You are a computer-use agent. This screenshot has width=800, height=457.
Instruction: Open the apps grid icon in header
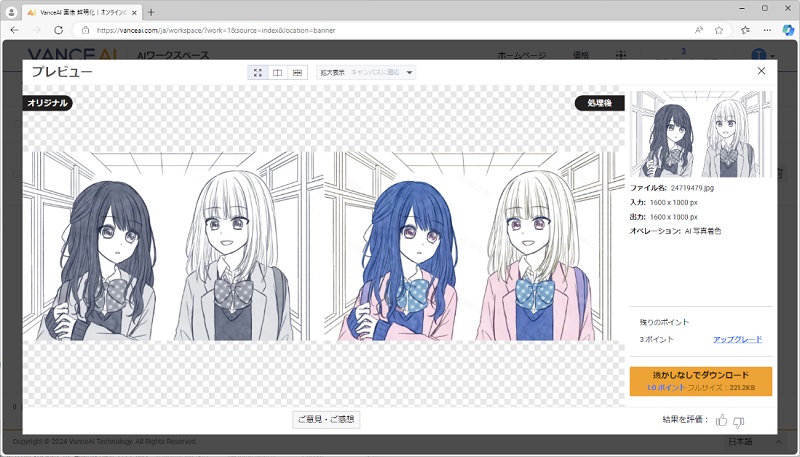click(621, 55)
